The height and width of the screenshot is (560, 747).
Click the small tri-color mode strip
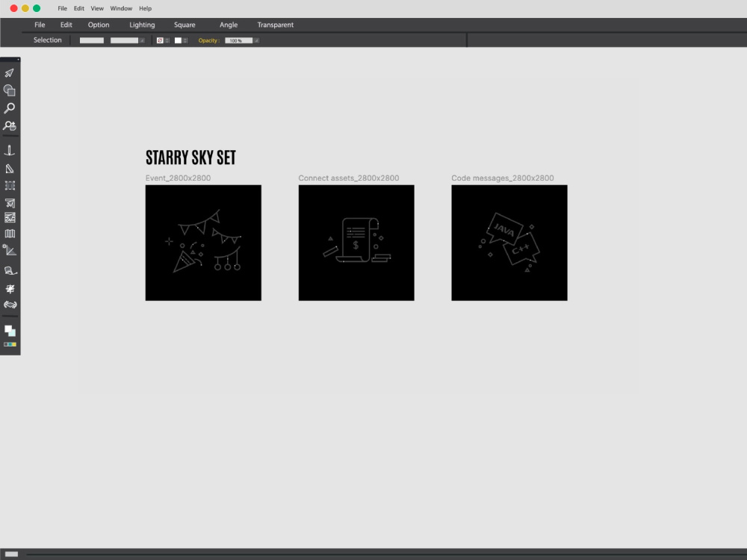tap(10, 344)
